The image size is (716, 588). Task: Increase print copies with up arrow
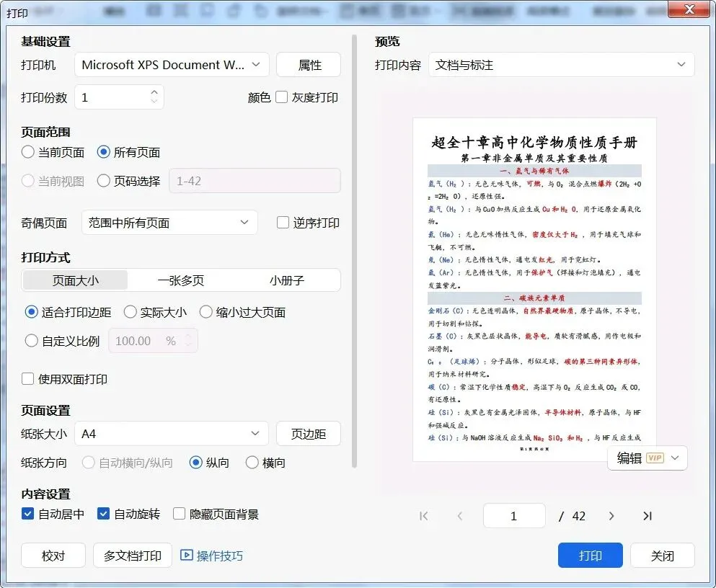tap(154, 92)
